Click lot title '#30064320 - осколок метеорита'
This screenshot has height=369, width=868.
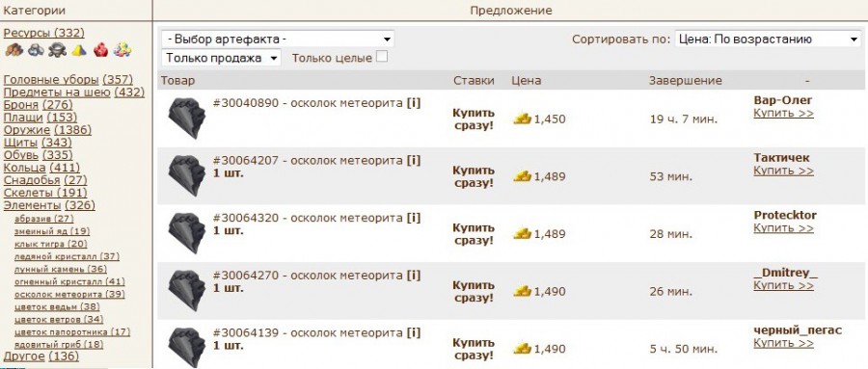coord(308,218)
